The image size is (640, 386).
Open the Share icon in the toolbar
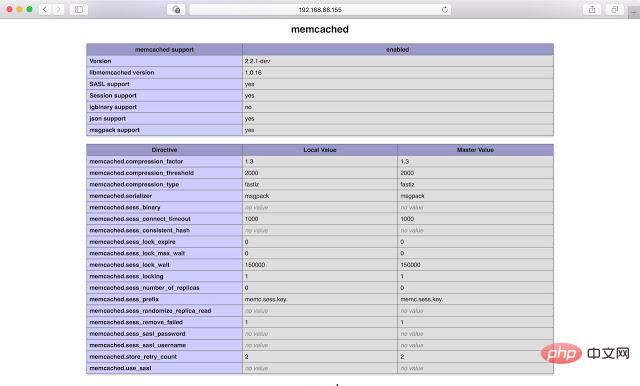point(592,9)
